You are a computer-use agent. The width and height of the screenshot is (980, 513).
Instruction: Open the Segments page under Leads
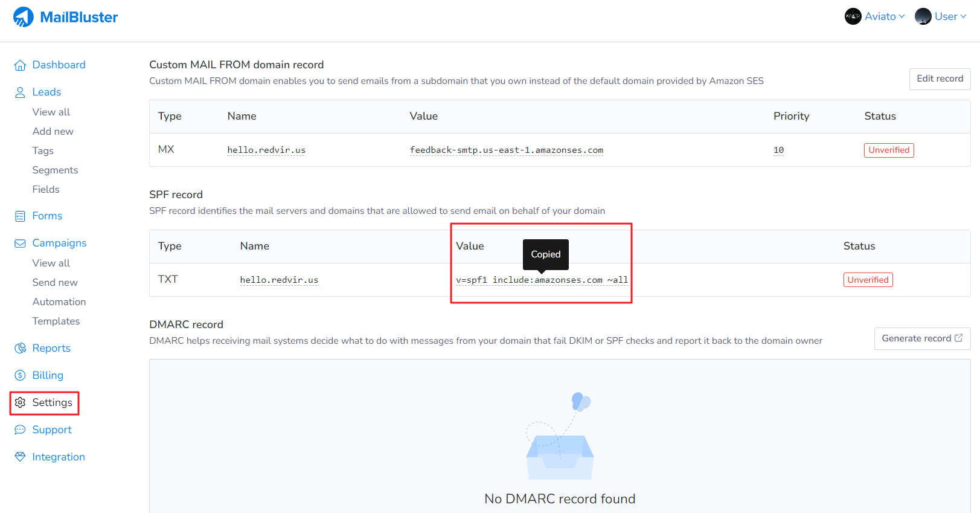pos(55,170)
